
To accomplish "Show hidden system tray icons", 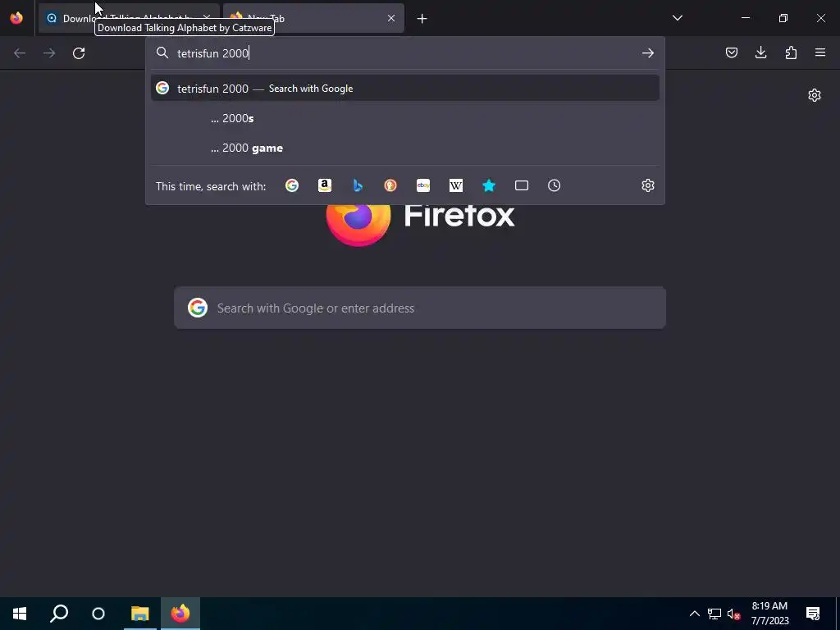I will coord(694,614).
